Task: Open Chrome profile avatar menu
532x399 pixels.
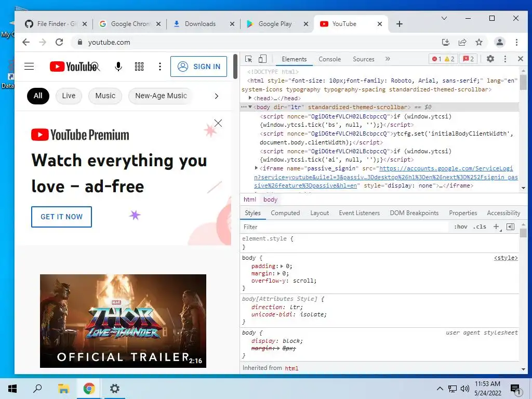Action: click(x=499, y=42)
